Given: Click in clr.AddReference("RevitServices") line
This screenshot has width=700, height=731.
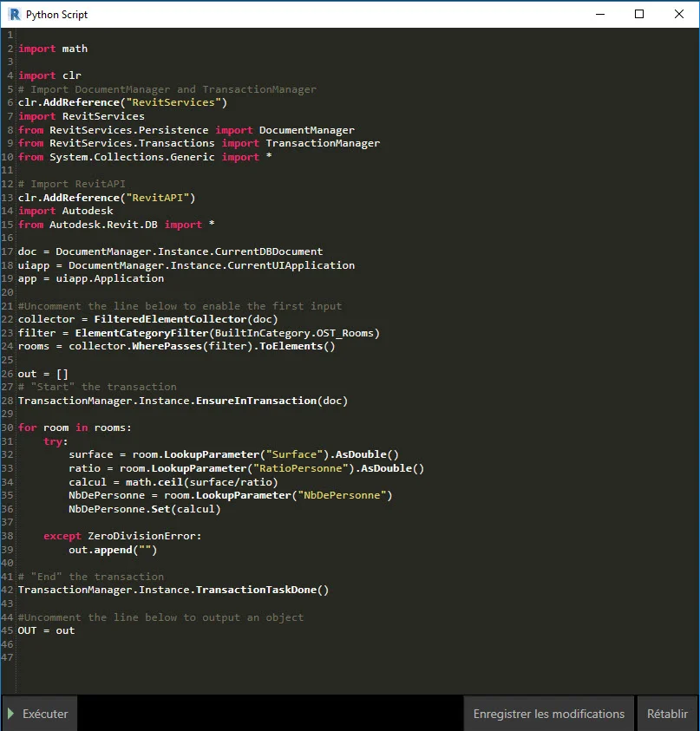Looking at the screenshot, I should [x=122, y=102].
